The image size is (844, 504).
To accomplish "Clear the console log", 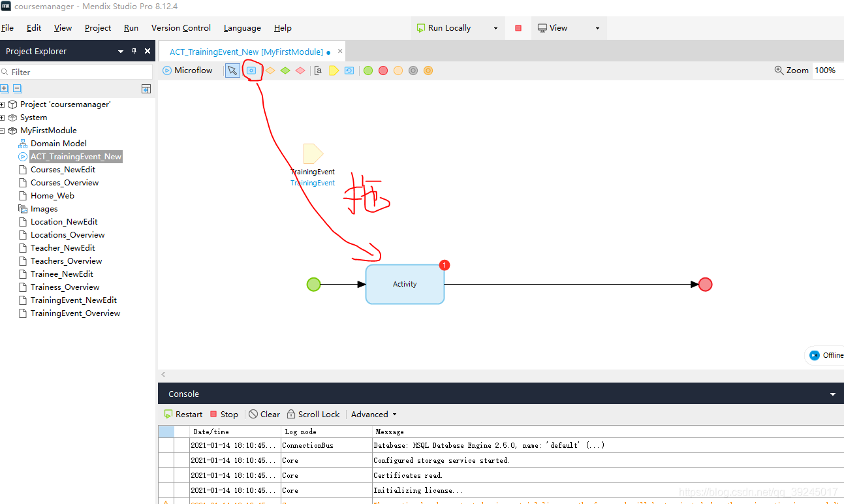I will 264,415.
